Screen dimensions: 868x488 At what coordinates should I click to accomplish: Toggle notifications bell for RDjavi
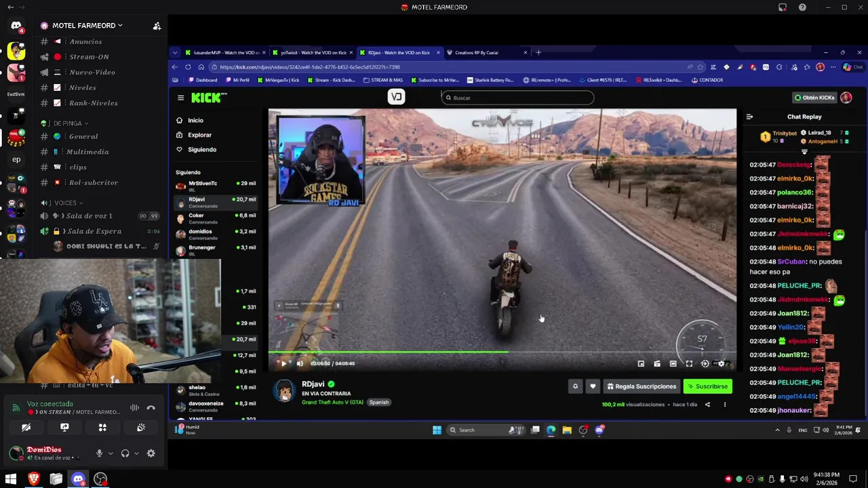click(x=575, y=386)
